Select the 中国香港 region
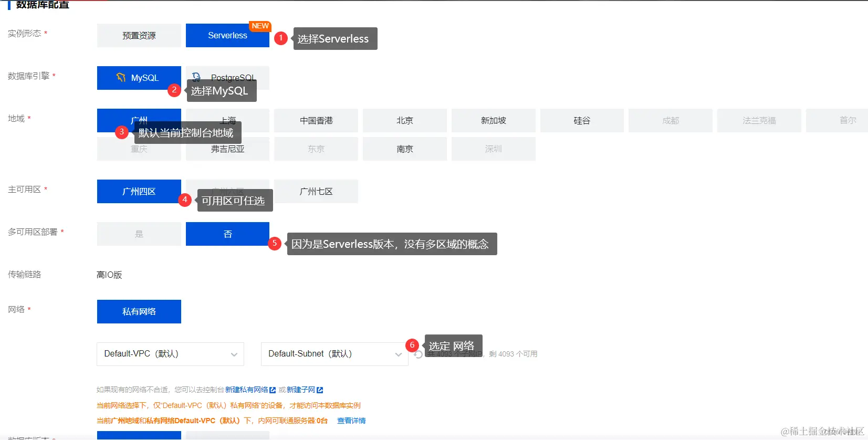The width and height of the screenshot is (868, 440). coord(316,120)
